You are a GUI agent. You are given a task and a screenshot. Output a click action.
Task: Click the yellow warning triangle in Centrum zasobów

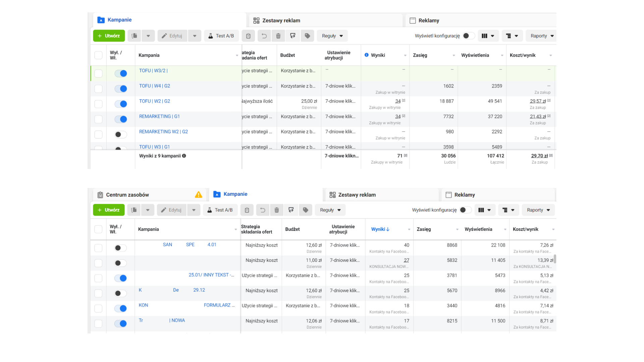[199, 195]
